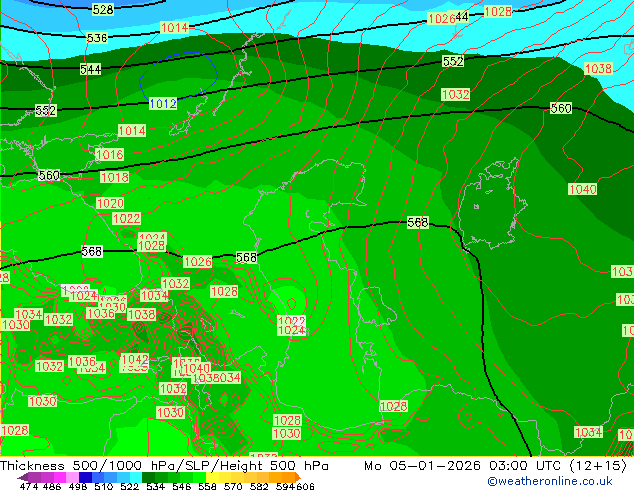The height and width of the screenshot is (490, 634).
Task: Click the 1016 pressure label
Action: click(x=110, y=154)
